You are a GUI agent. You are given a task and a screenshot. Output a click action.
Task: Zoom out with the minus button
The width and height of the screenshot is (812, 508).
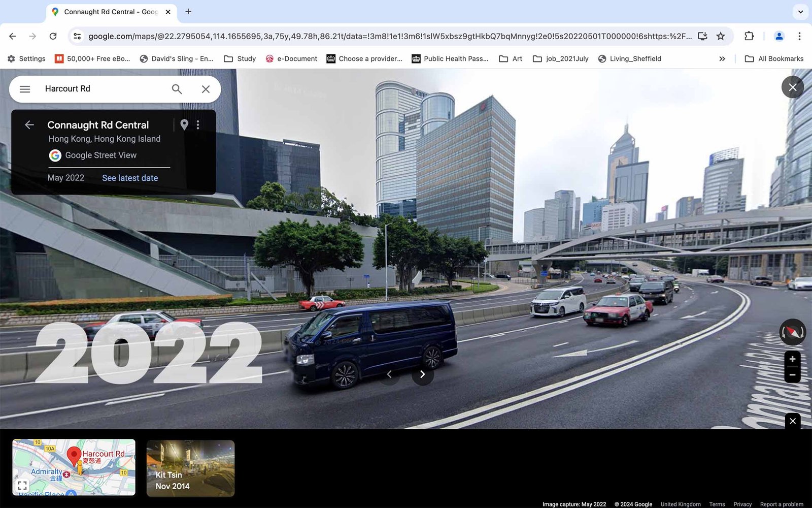click(792, 375)
